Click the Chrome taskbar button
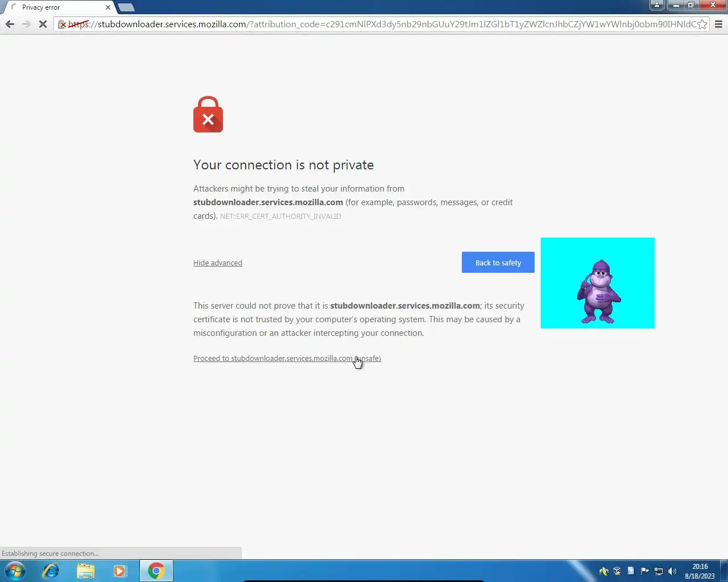This screenshot has width=728, height=582. (x=156, y=571)
